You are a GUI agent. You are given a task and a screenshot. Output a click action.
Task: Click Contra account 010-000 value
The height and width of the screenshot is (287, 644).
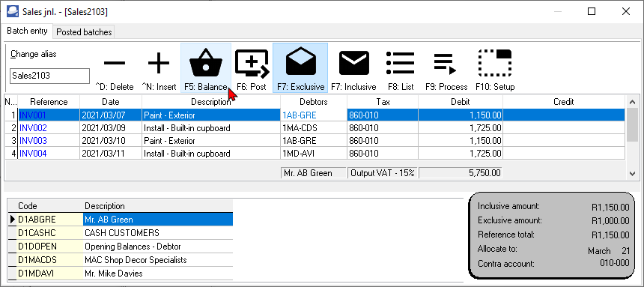pos(615,264)
